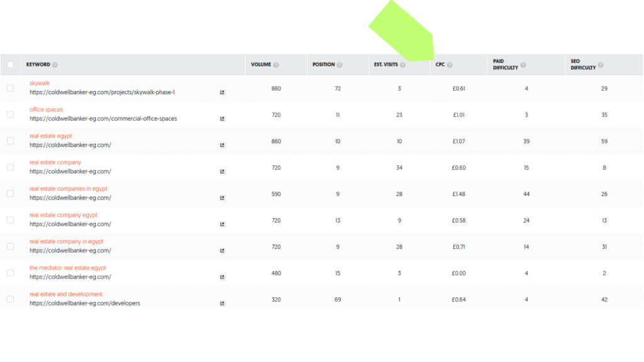Check the skywalk keyword row checkbox
This screenshot has height=362, width=644.
tap(10, 88)
